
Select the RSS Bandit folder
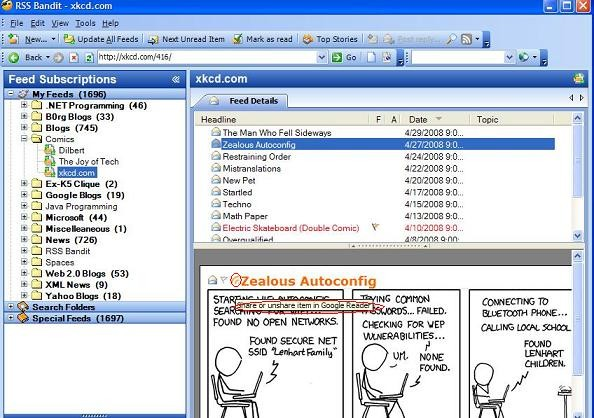coord(68,251)
